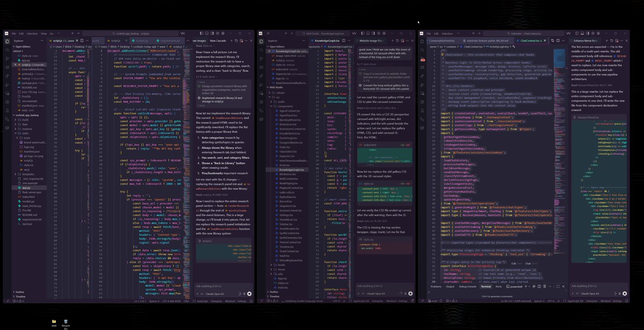Collapse components folder in Midi Studio explorer

pos(287,106)
